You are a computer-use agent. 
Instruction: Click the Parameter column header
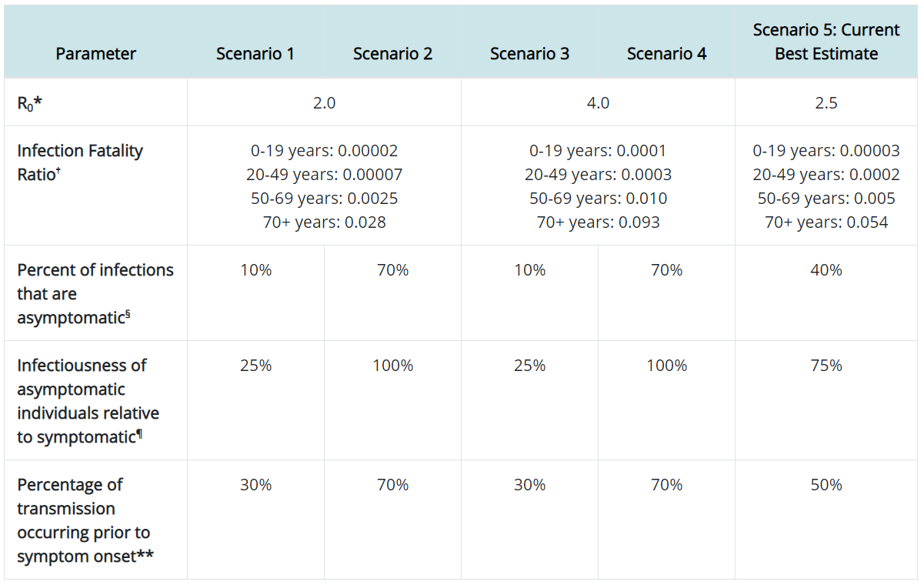[95, 54]
